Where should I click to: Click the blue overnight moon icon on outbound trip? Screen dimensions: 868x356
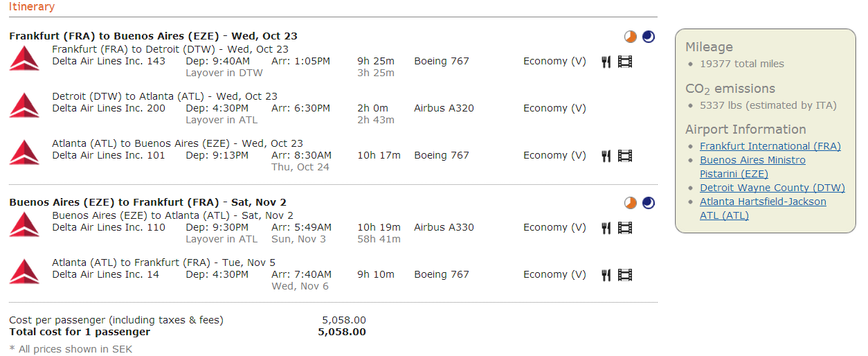point(649,37)
